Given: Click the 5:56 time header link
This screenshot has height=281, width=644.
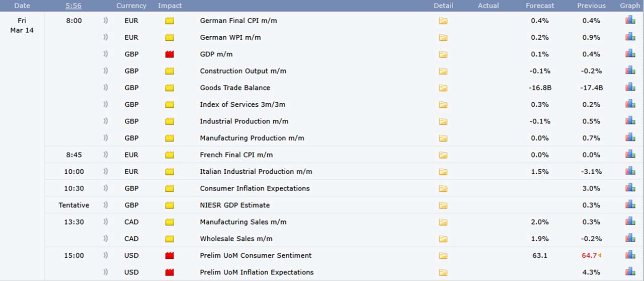Looking at the screenshot, I should click(73, 6).
